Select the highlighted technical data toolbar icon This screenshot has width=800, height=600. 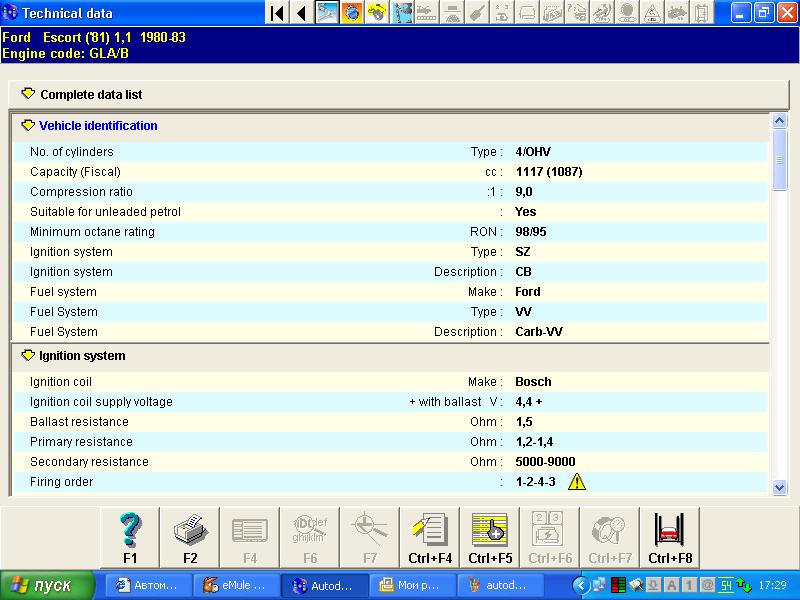327,13
